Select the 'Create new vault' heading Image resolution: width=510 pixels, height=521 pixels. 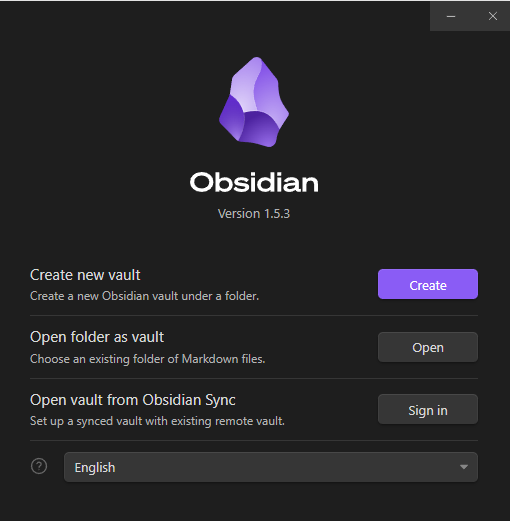pyautogui.click(x=85, y=275)
